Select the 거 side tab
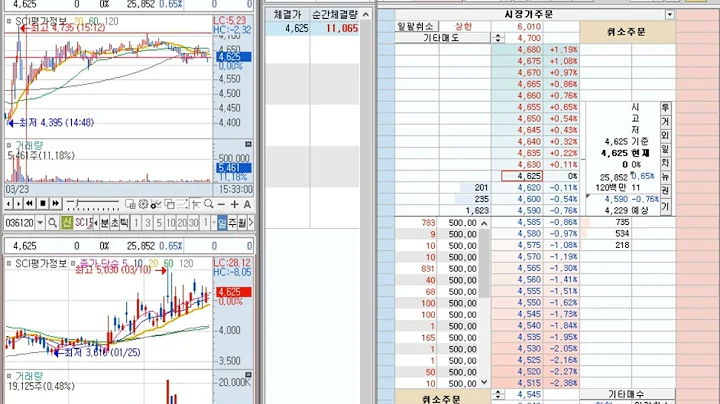The height and width of the screenshot is (404, 720). (x=665, y=122)
